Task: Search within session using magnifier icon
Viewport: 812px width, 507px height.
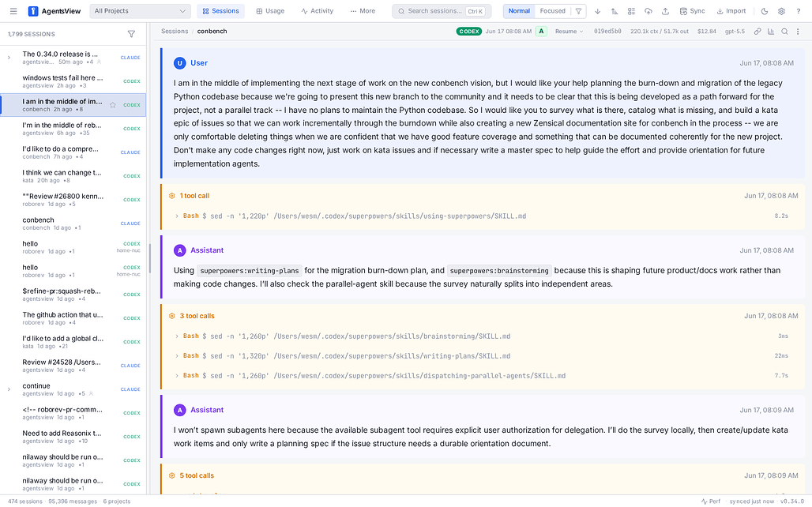Action: [784, 32]
